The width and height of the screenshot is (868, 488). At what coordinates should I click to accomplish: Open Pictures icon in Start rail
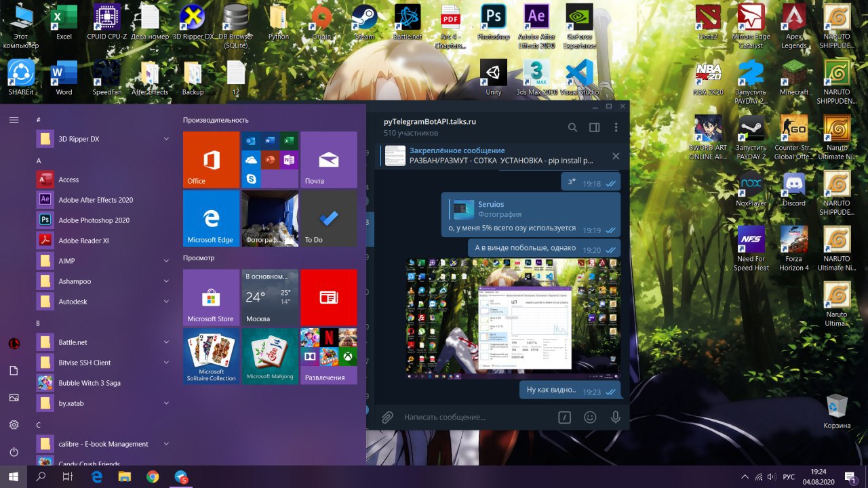tap(14, 398)
